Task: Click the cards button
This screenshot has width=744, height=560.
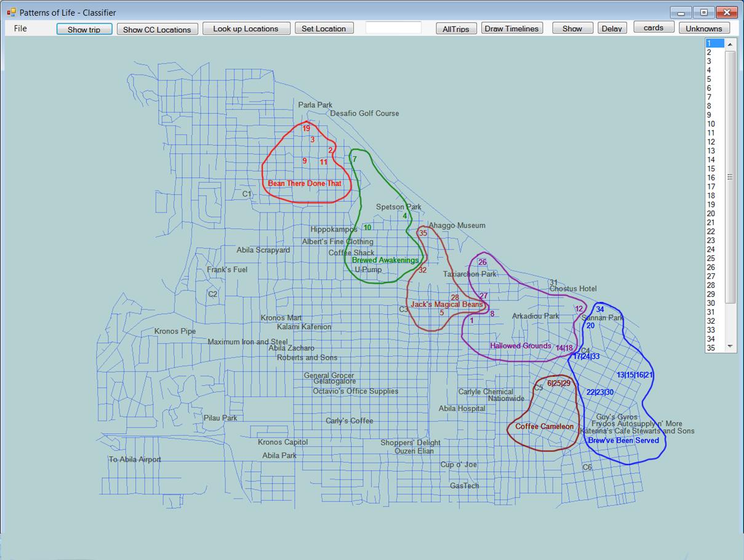Action: 654,28
